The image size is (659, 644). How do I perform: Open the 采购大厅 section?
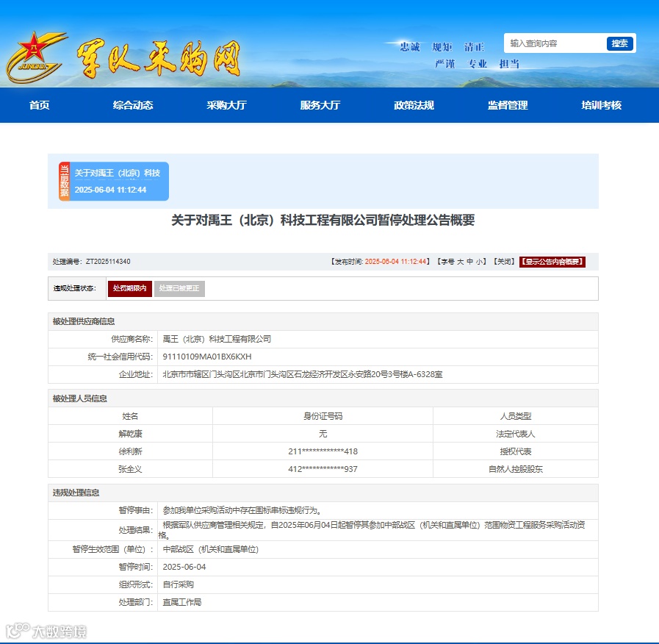tap(226, 105)
